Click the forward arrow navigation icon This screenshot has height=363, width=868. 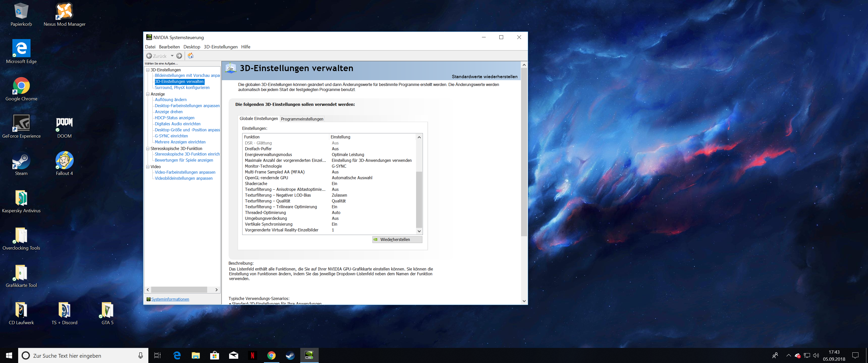(x=179, y=56)
